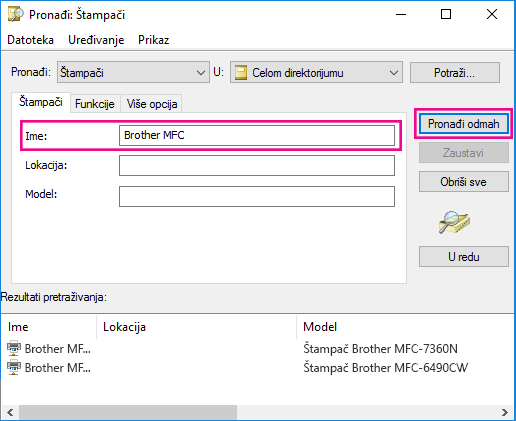Expand the Pronađi Štampači dropdown
Screen dimensions: 516x421
133,72
